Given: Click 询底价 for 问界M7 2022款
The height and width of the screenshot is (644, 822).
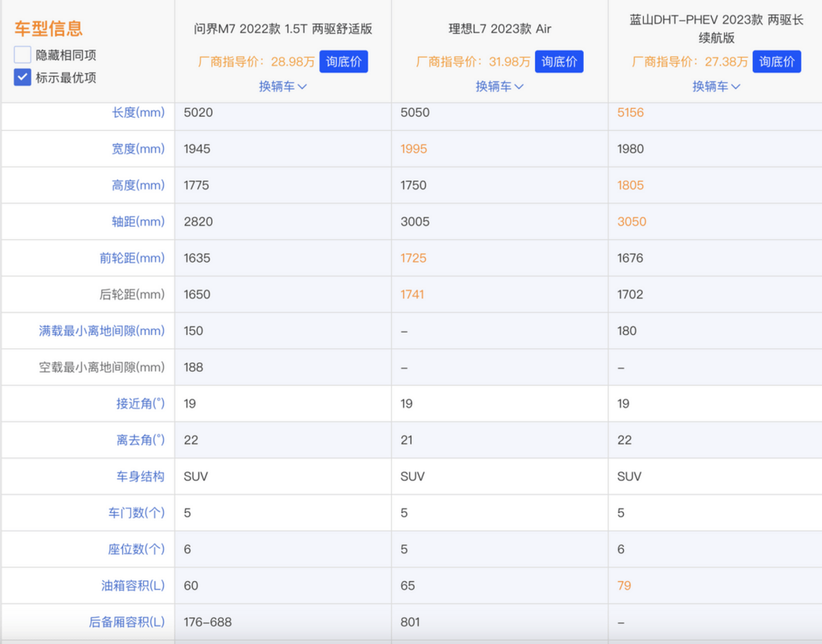Looking at the screenshot, I should click(x=343, y=62).
